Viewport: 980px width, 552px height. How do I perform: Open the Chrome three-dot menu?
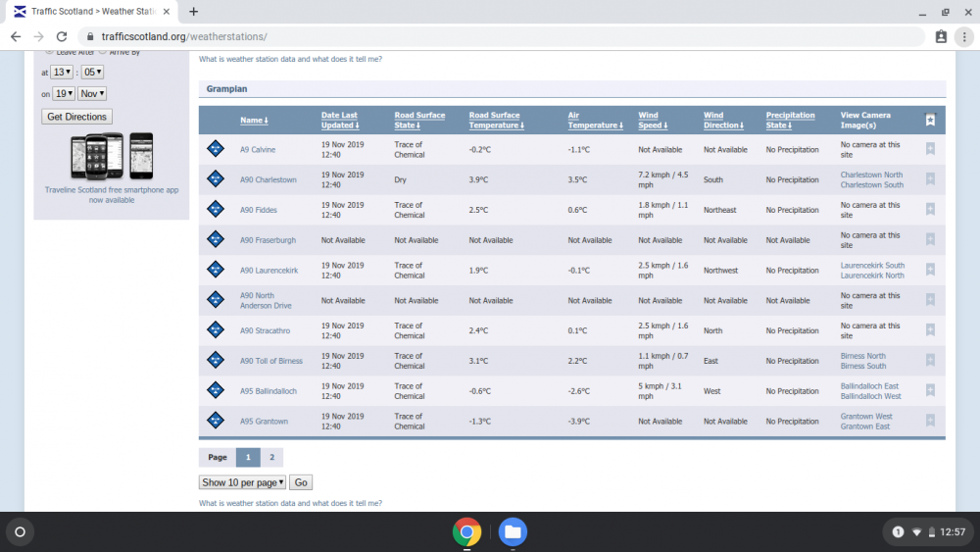[964, 37]
